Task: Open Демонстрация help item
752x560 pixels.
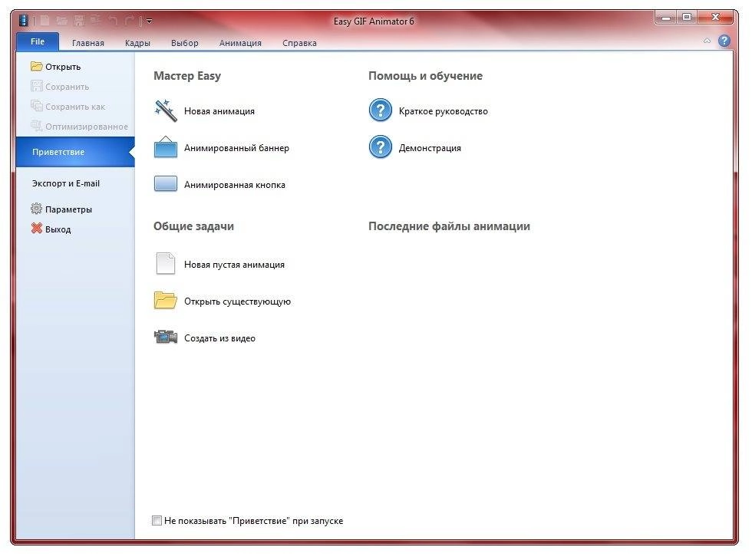Action: tap(415, 147)
